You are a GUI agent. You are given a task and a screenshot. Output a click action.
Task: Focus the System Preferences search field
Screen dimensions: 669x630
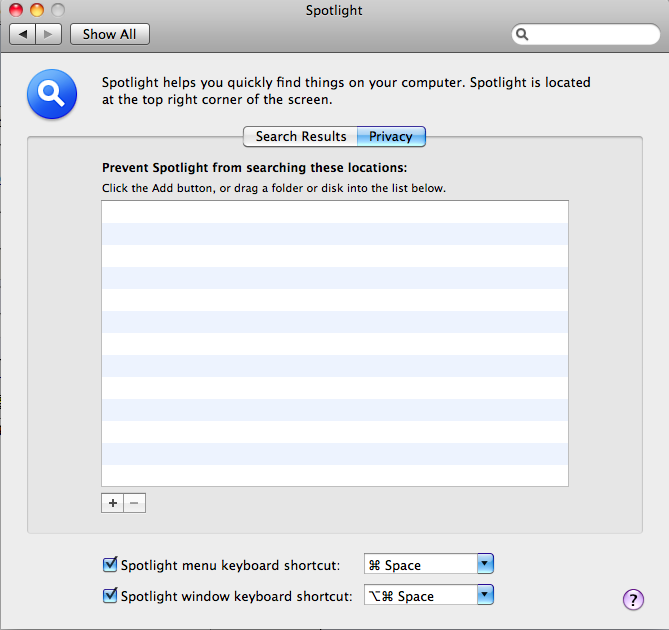(x=586, y=34)
